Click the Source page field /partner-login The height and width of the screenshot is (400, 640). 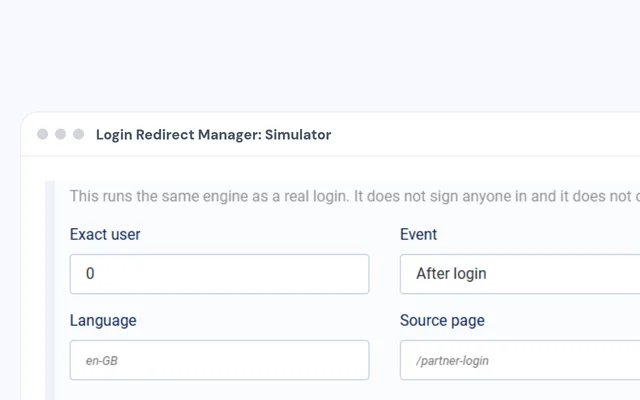point(520,360)
